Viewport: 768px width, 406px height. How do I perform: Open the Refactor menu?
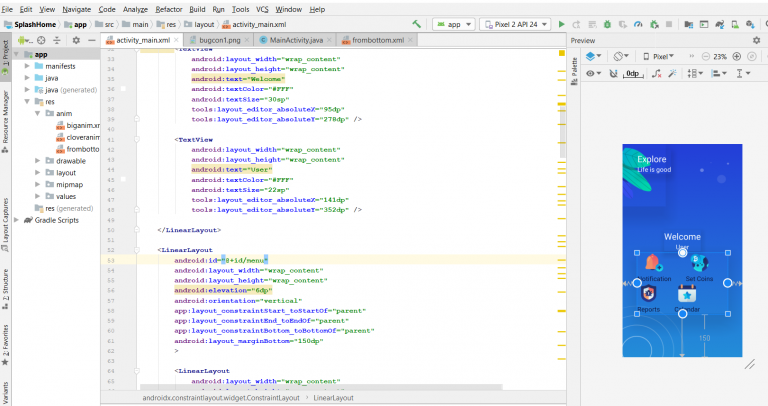(169, 8)
